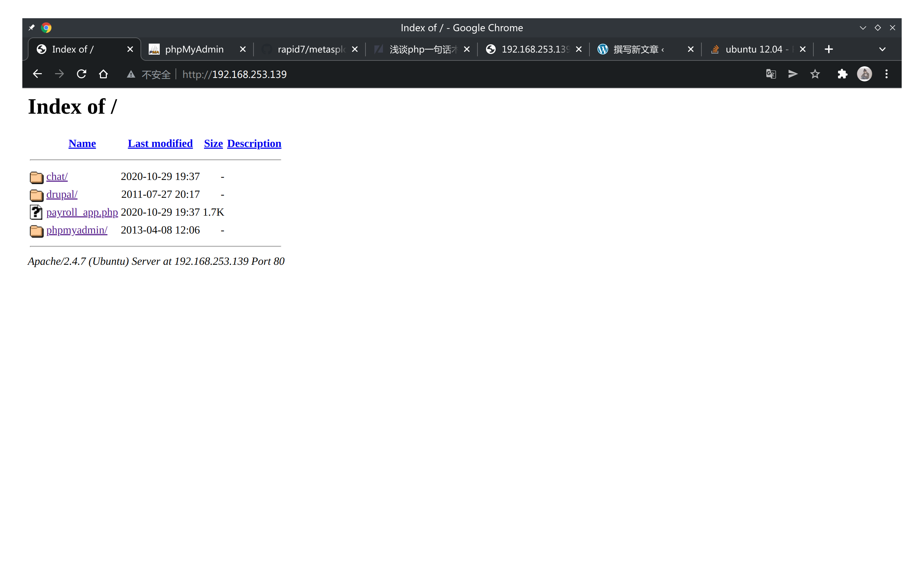Viewport: 924px width, 568px height.
Task: Close the 浅谈php一句话 tab
Action: pos(467,49)
